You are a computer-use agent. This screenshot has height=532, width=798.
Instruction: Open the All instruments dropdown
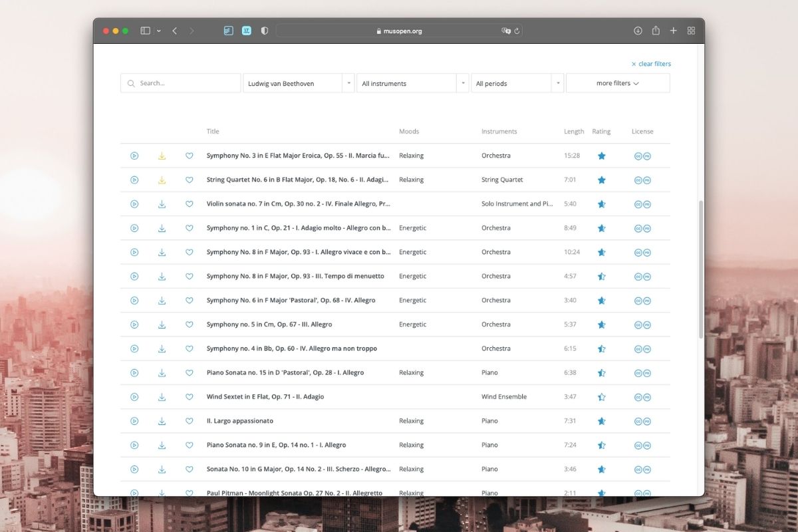coord(462,84)
